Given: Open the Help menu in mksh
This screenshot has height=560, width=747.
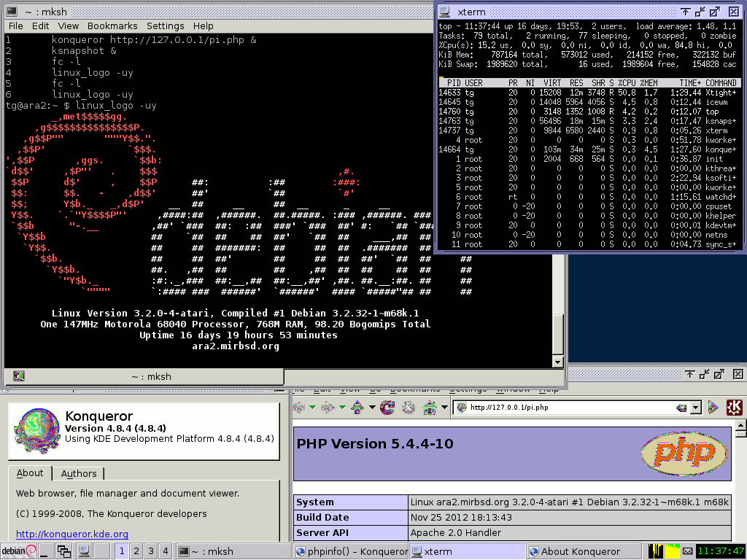Looking at the screenshot, I should 204,26.
